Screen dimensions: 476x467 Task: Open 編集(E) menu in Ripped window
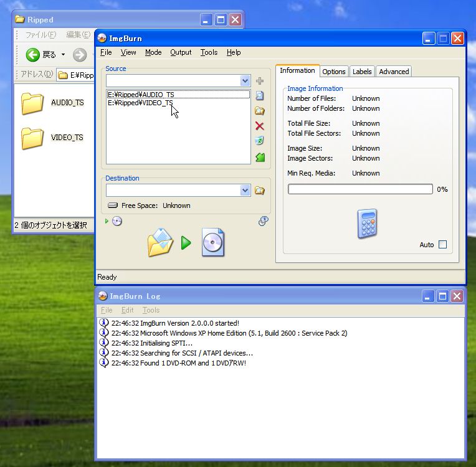click(78, 35)
